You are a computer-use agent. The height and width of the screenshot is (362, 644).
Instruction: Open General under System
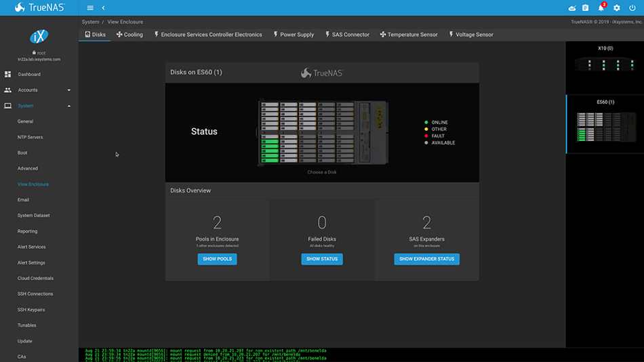click(26, 121)
